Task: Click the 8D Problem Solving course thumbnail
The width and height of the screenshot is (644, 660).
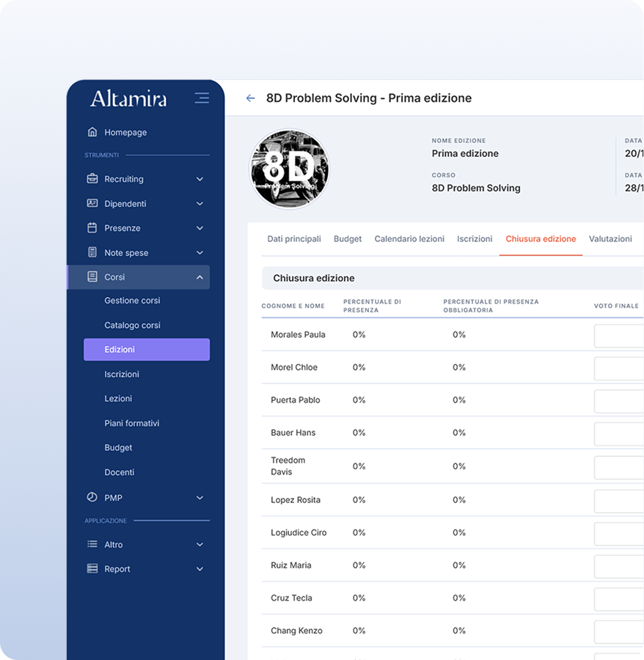Action: click(x=289, y=169)
